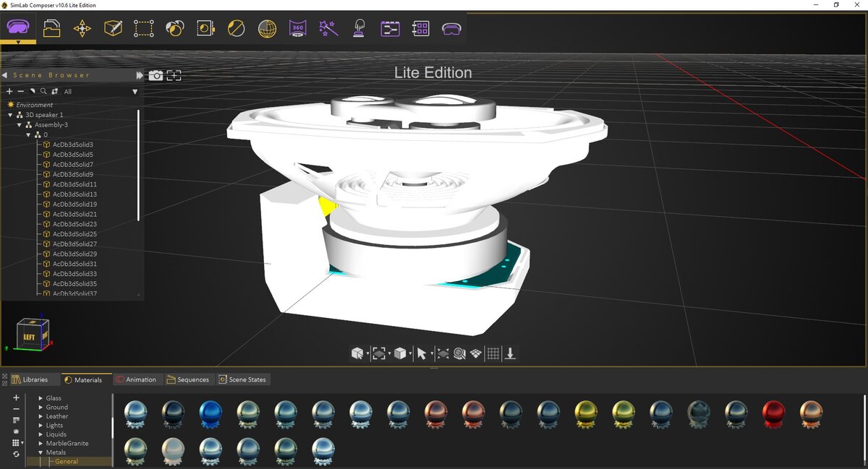
Task: Pick the red metal material sphere
Action: pyautogui.click(x=773, y=414)
